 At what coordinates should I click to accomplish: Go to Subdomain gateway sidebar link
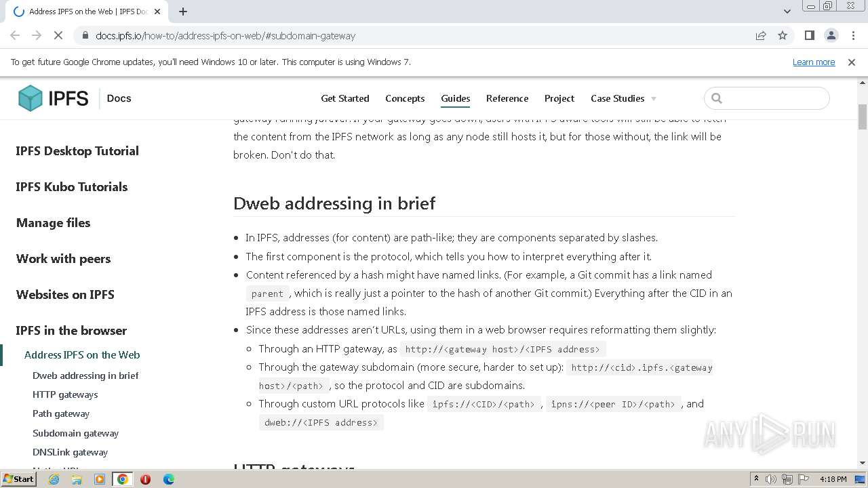(x=75, y=433)
